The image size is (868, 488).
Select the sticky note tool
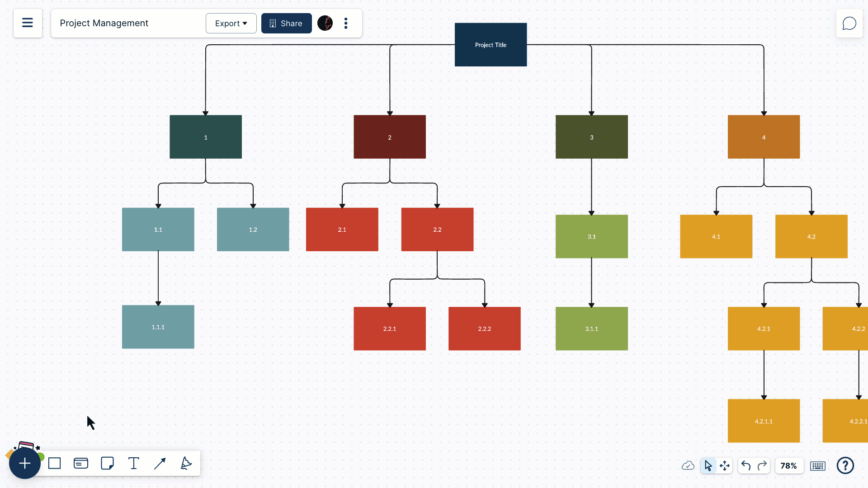tap(107, 463)
